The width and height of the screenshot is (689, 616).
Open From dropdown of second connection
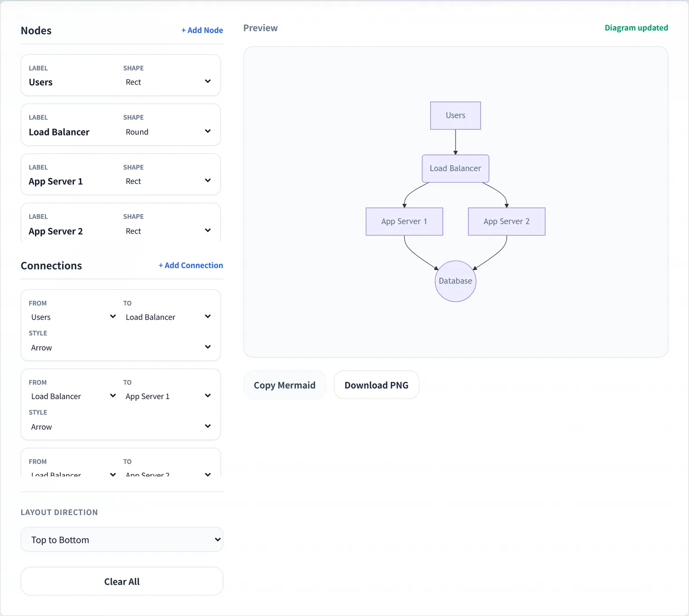tap(73, 396)
